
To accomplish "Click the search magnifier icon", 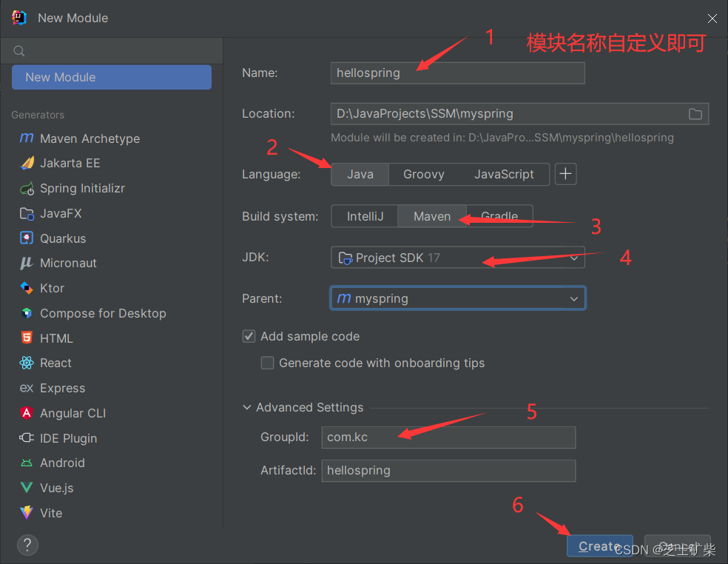I will pyautogui.click(x=19, y=50).
